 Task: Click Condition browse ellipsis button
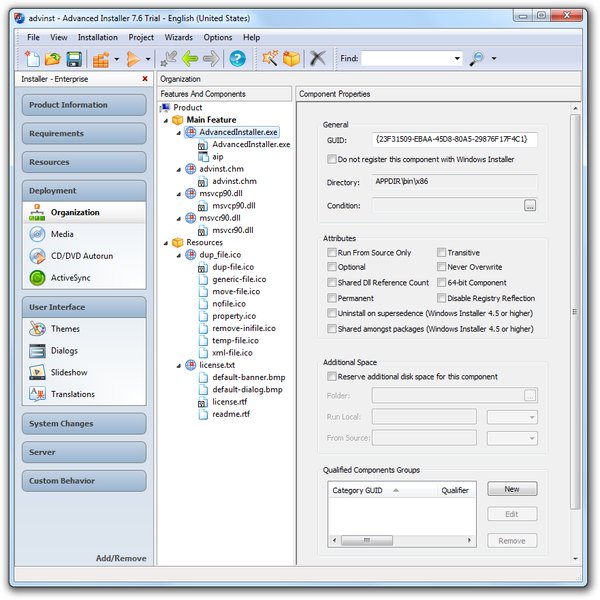530,205
